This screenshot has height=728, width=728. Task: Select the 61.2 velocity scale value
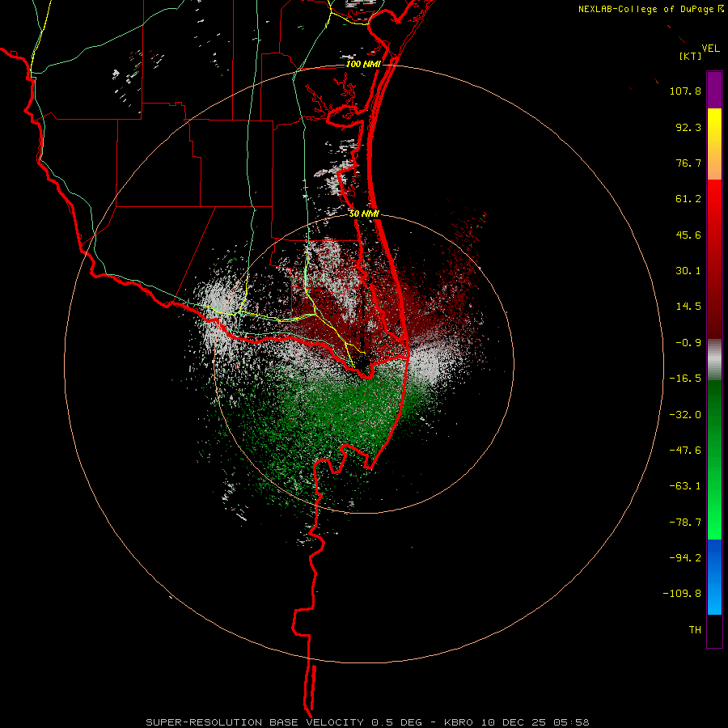pyautogui.click(x=688, y=199)
